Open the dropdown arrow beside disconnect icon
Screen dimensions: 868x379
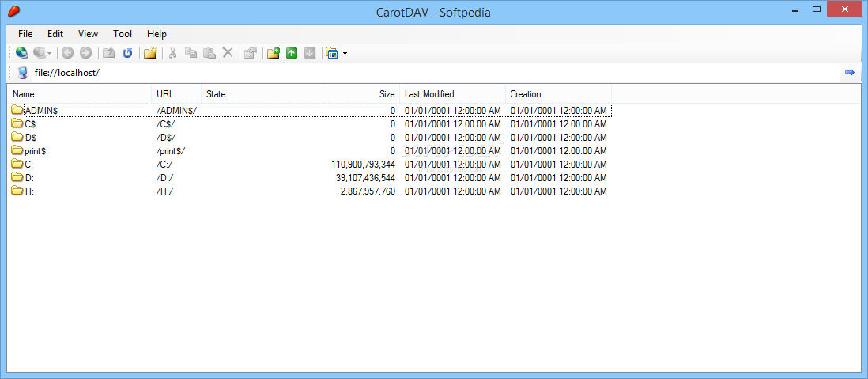point(49,53)
